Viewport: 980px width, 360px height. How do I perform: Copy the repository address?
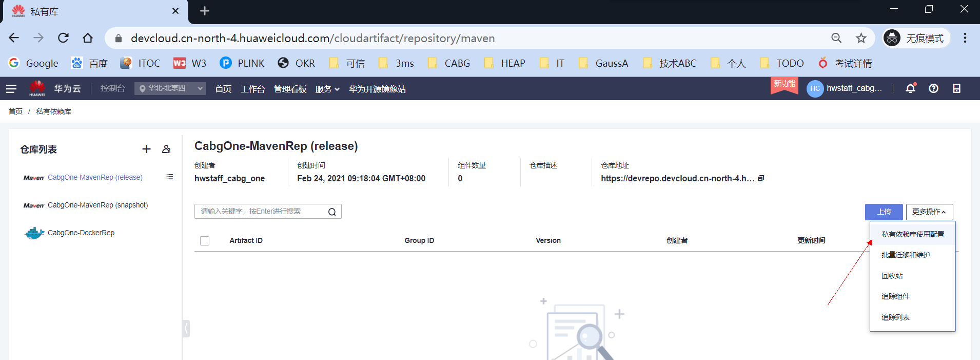point(761,178)
